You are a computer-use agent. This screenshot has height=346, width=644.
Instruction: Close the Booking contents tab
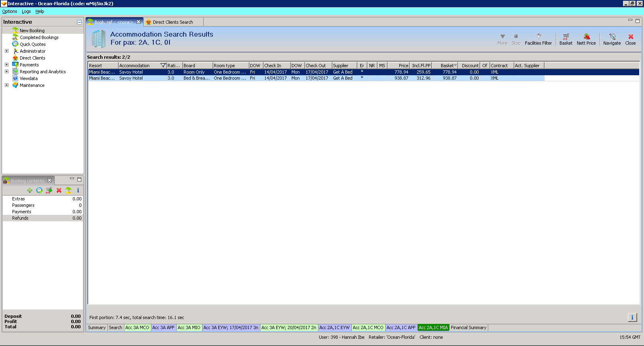[x=50, y=181]
